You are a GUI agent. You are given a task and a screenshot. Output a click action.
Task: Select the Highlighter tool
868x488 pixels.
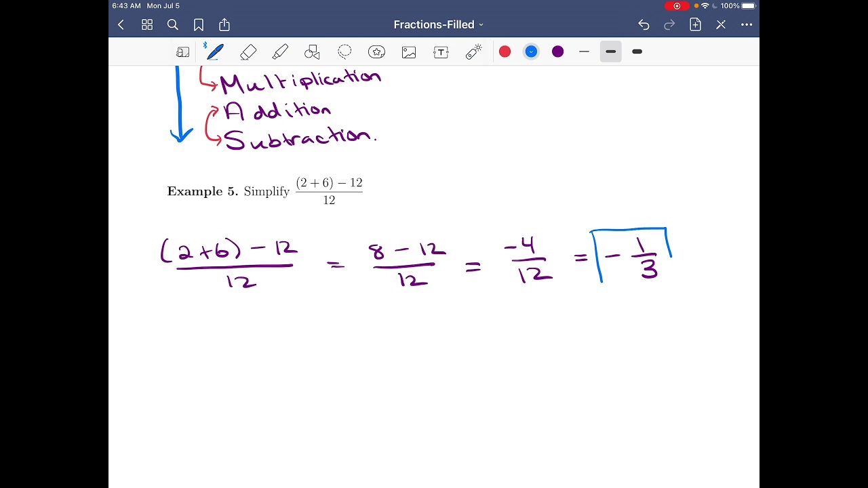coord(280,52)
